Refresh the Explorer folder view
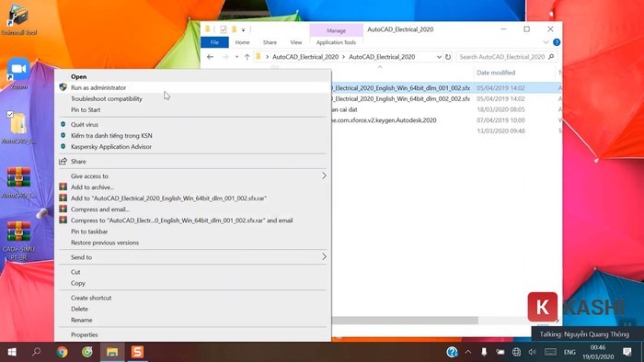Viewport: 644px width, 362px height. click(448, 57)
